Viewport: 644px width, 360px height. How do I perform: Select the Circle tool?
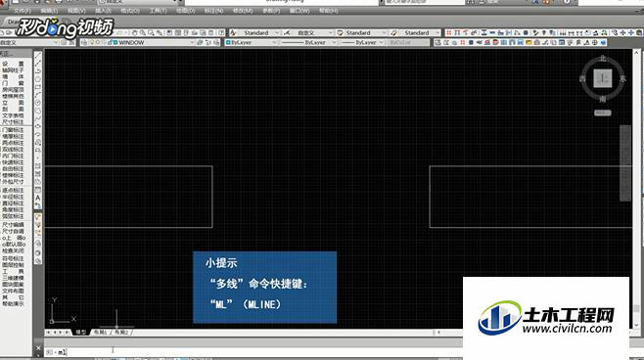tap(38, 103)
